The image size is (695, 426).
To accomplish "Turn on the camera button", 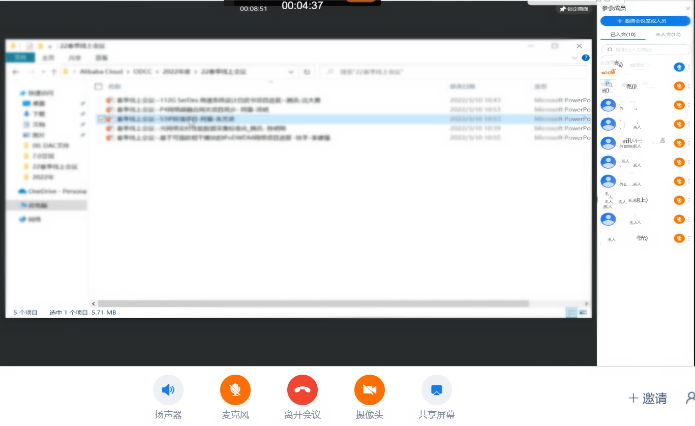I will coord(369,390).
